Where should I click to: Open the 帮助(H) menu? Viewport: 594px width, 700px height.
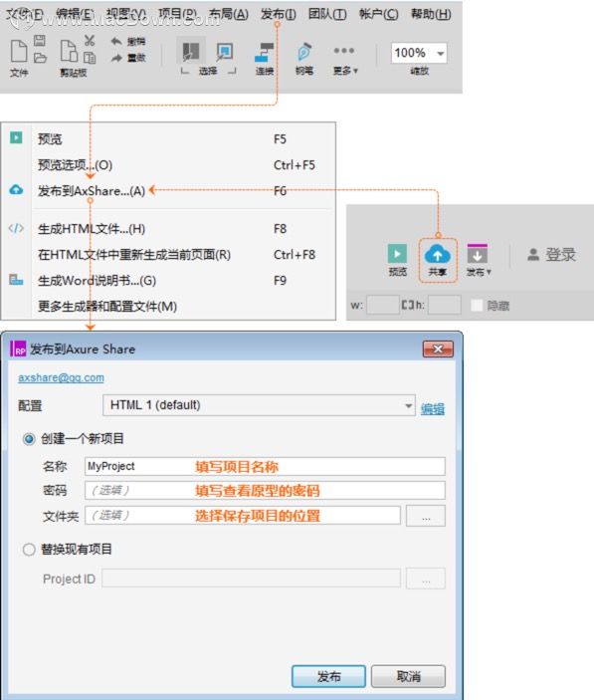click(431, 14)
